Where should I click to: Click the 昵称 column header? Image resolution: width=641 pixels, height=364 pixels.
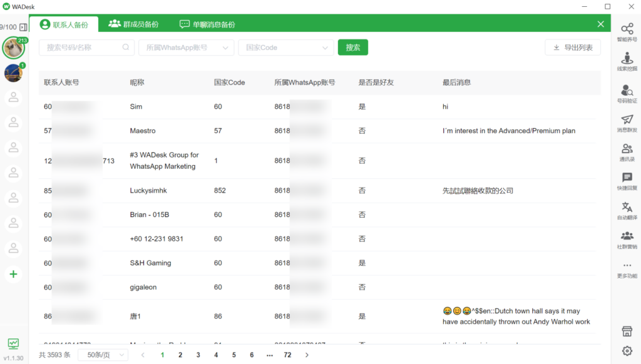(x=137, y=83)
